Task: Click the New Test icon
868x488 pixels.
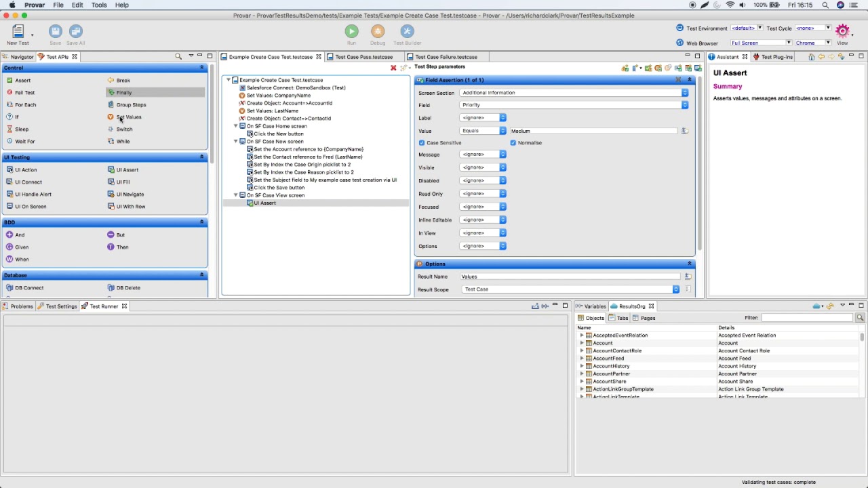Action: [18, 32]
